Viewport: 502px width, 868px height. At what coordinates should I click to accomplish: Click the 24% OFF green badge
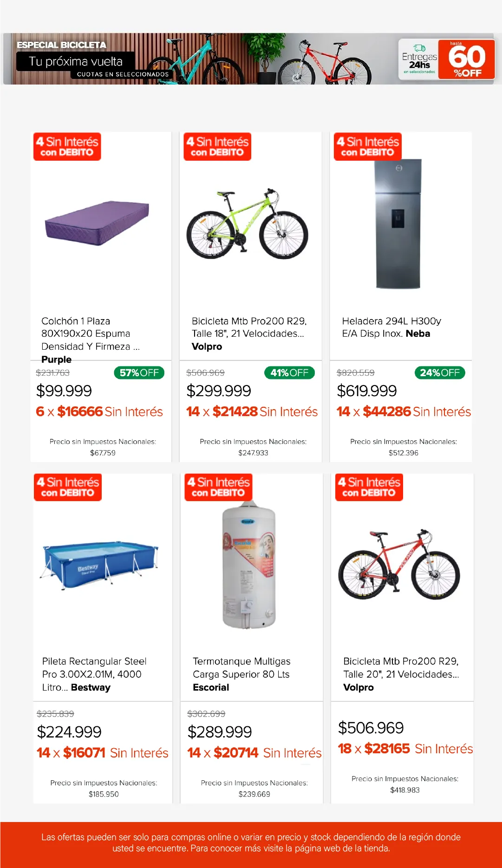click(439, 372)
